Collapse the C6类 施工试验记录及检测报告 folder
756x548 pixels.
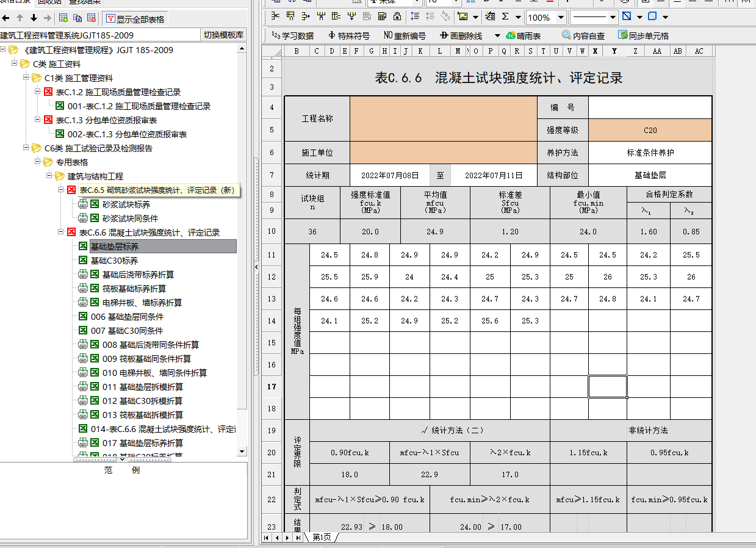27,148
